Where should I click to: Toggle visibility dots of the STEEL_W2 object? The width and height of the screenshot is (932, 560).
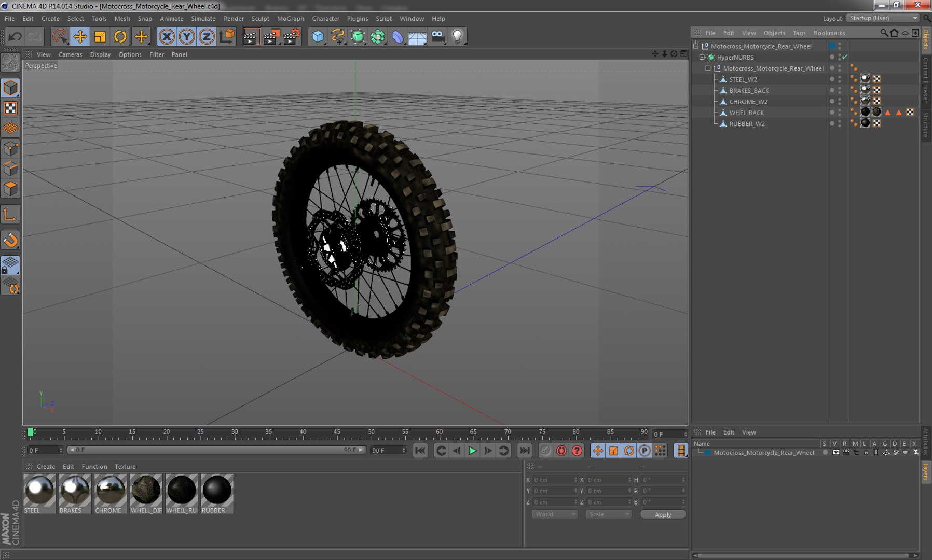click(x=839, y=79)
